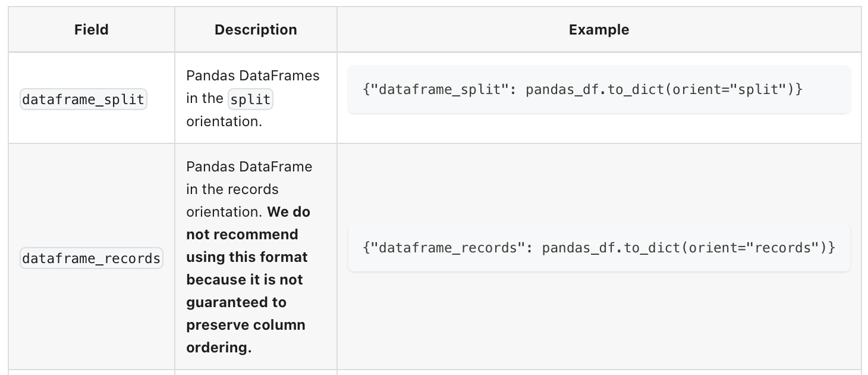Click the dataframe_records example code block
This screenshot has width=868, height=375.
point(599,248)
